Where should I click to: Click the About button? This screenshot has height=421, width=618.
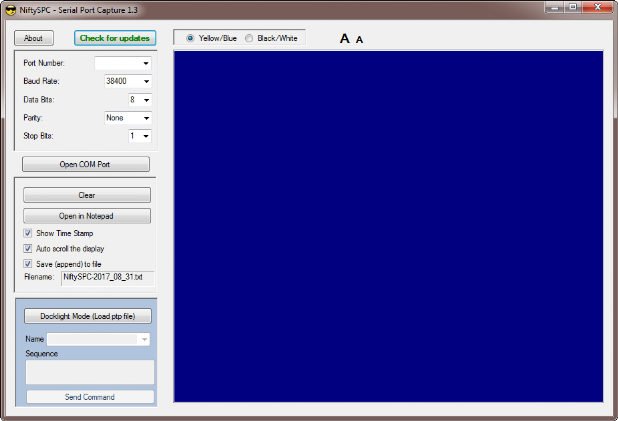[34, 38]
